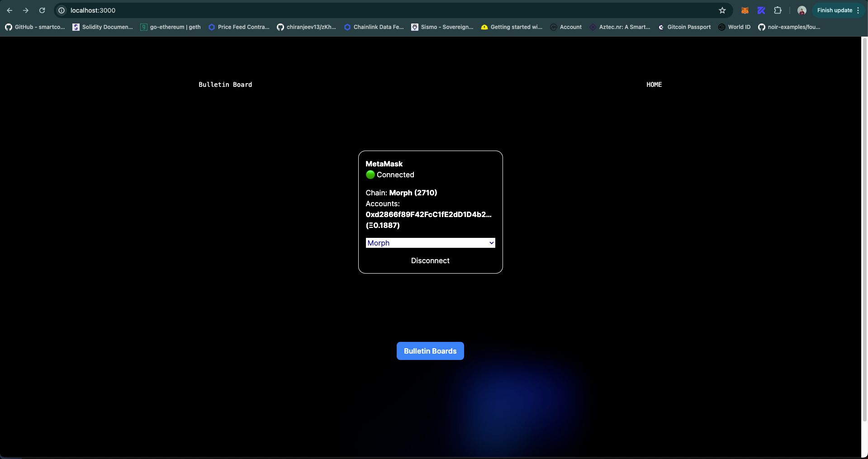Open the Gitcoin Passport bookmark
This screenshot has height=459, width=868.
pyautogui.click(x=684, y=27)
